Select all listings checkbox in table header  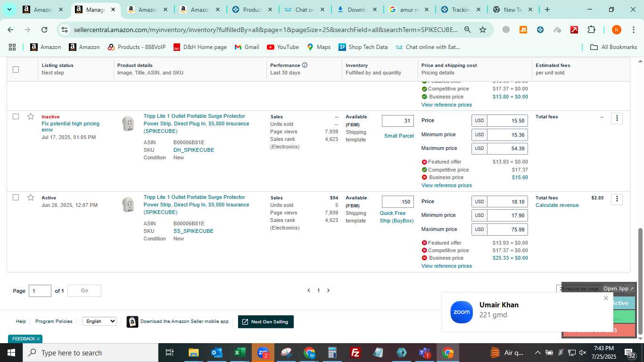(16, 69)
